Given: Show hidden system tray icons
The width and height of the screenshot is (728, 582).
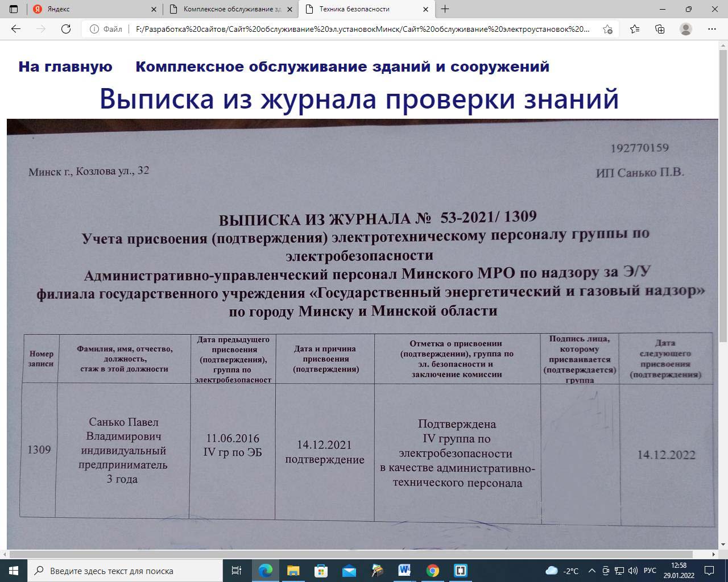Looking at the screenshot, I should [x=592, y=571].
